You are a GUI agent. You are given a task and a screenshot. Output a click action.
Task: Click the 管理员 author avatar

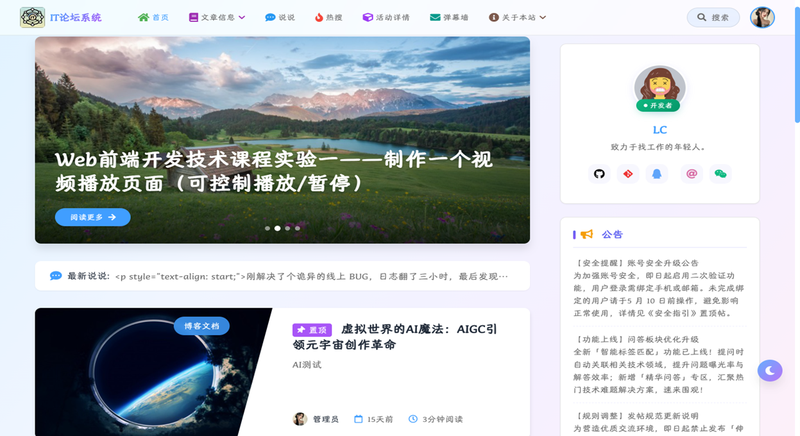[x=299, y=419]
